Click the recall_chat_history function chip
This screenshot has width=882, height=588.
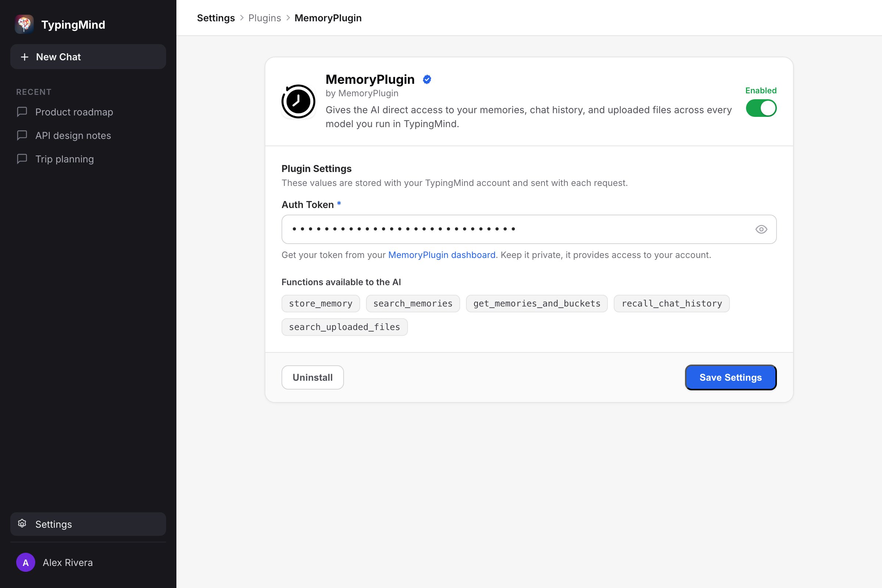(672, 304)
